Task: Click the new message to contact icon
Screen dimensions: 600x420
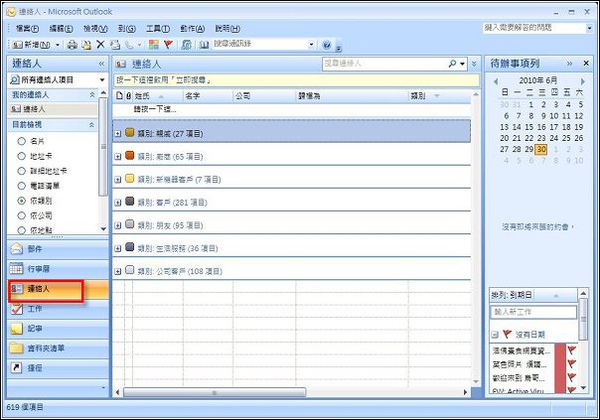Action: point(115,45)
